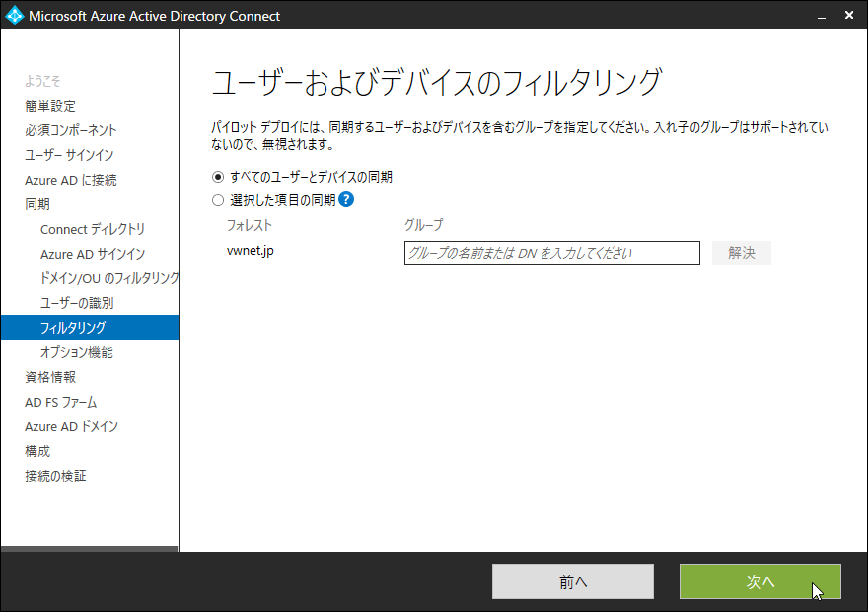Screen dimensions: 868x612
Task: Click the sidebar horizontal scrollbar
Action: (x=89, y=549)
